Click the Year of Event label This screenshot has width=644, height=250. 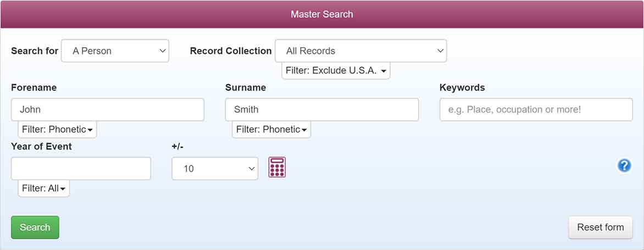(41, 147)
